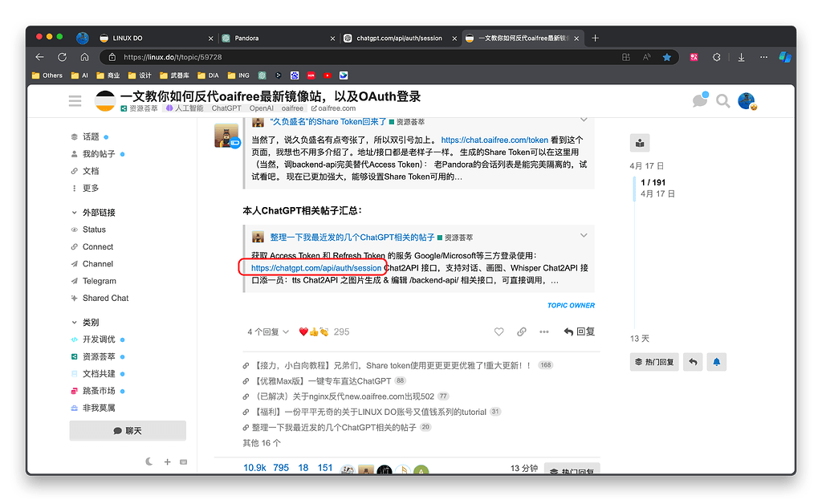This screenshot has width=822, height=504.
Task: Click the LINUX DO site logo
Action: click(x=105, y=100)
